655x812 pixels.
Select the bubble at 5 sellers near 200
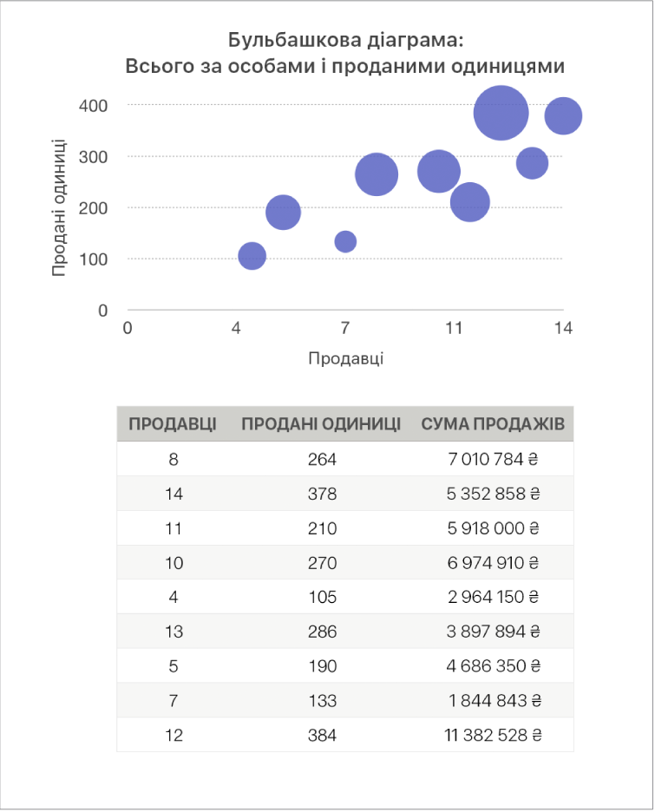[283, 213]
